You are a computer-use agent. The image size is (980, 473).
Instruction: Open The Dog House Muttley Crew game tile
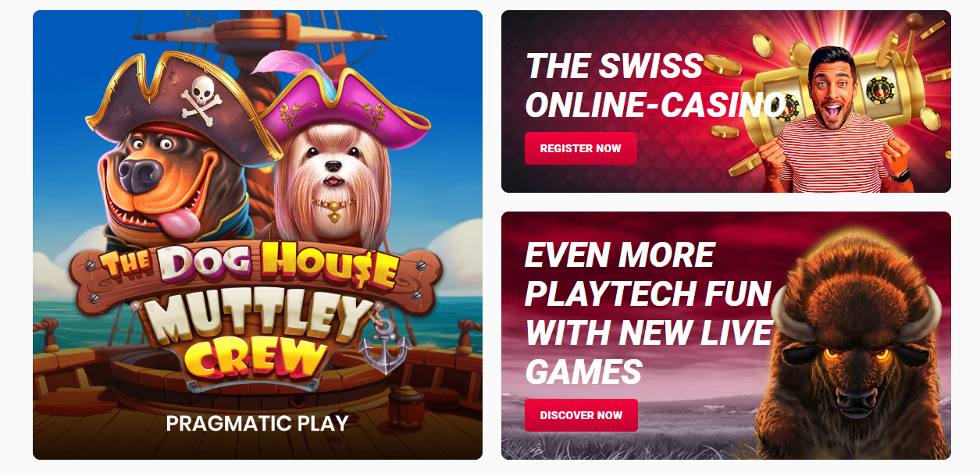(x=258, y=235)
